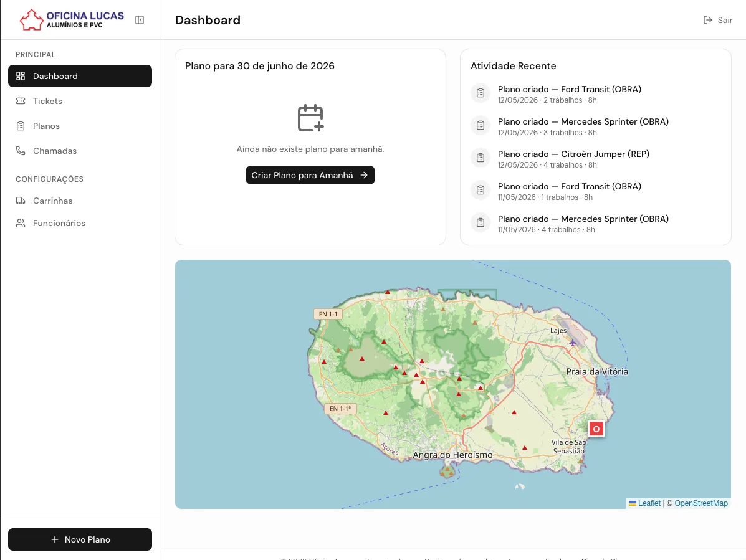
Task: Open Carrinhas settings
Action: 80,201
